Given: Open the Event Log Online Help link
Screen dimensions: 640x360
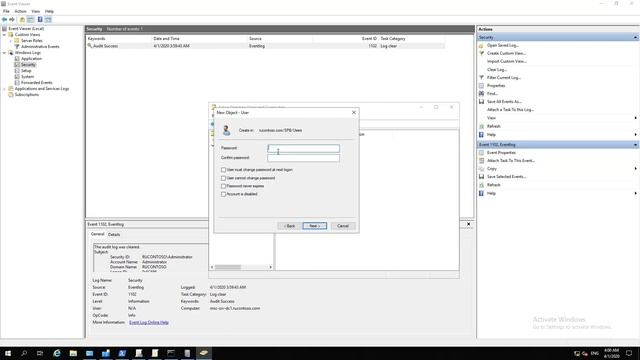Looking at the screenshot, I should (x=149, y=322).
